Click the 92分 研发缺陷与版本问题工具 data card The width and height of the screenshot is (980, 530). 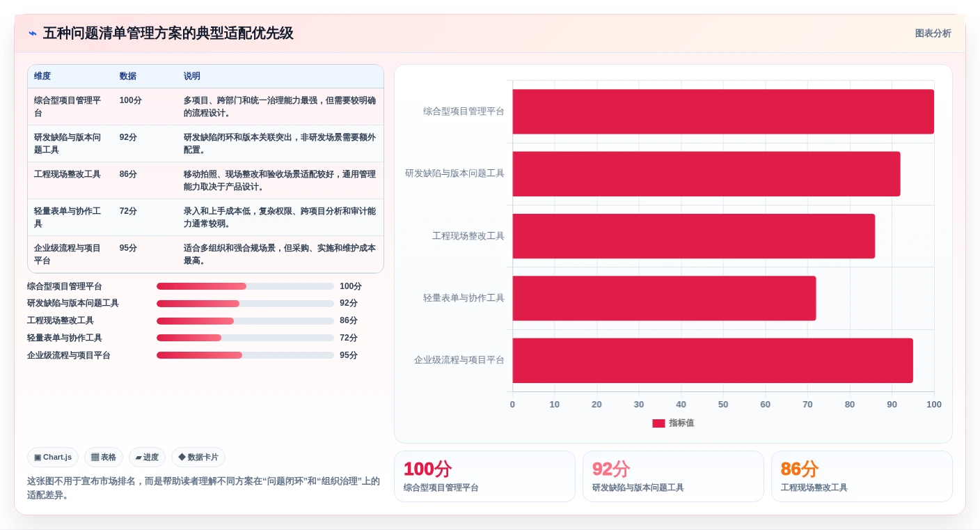point(673,476)
